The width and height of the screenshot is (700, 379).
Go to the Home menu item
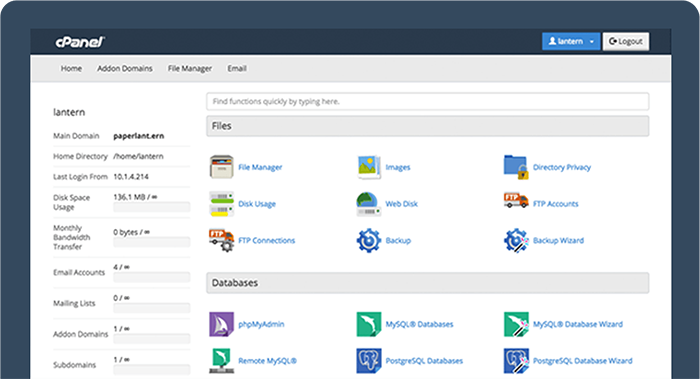[71, 68]
